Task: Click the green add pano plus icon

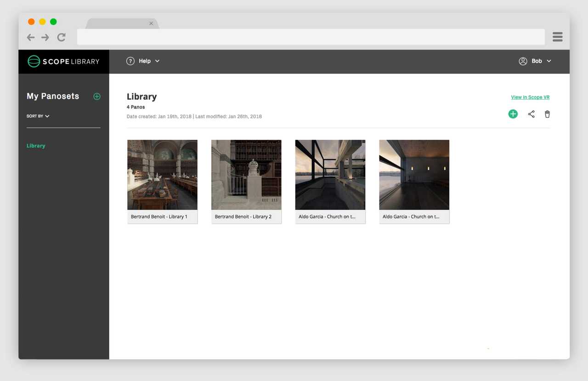Action: click(513, 114)
